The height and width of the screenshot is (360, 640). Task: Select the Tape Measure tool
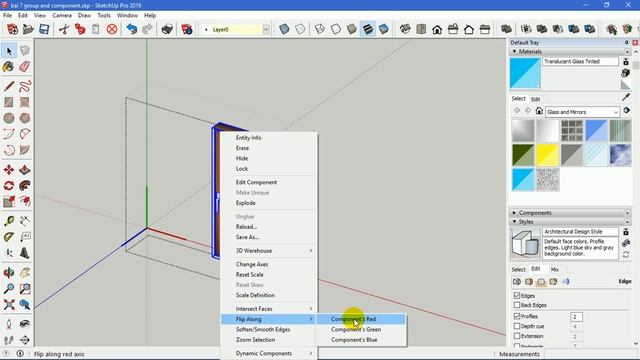pos(9,221)
